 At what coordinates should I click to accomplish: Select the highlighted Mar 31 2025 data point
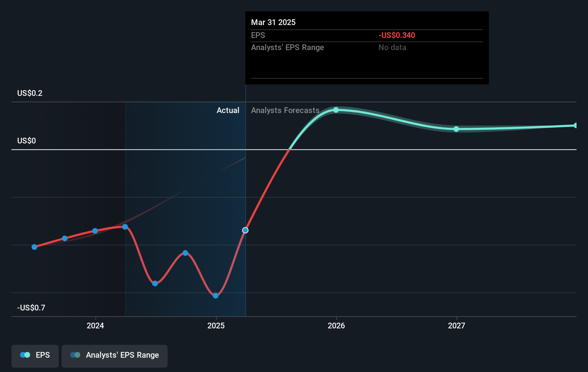[x=245, y=230]
